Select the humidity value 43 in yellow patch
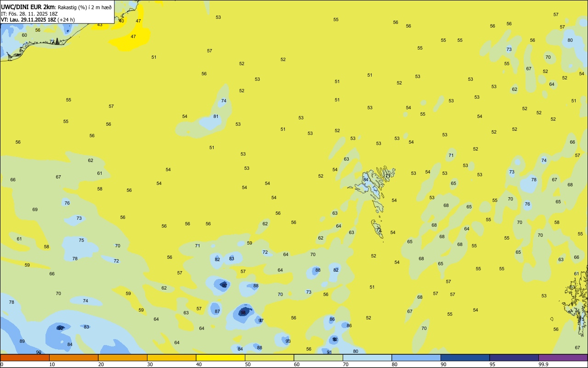 (100, 25)
